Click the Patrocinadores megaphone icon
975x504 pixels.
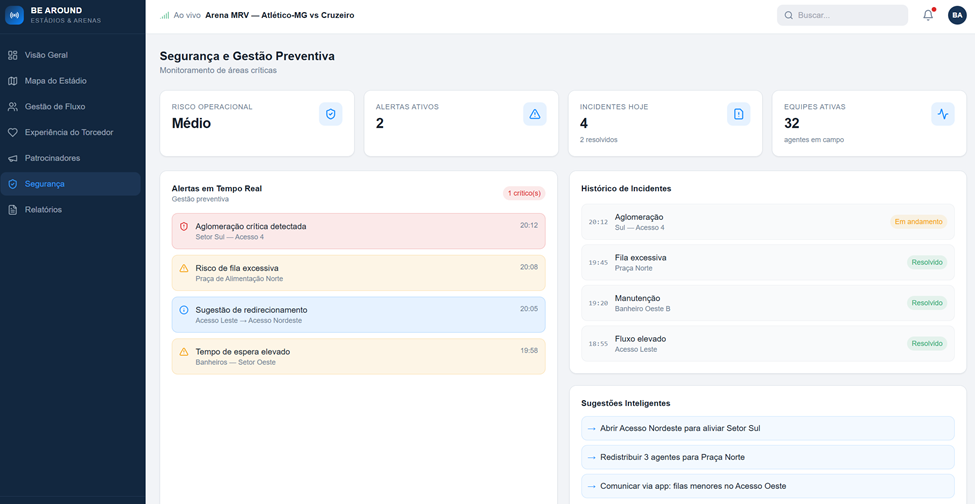point(12,158)
